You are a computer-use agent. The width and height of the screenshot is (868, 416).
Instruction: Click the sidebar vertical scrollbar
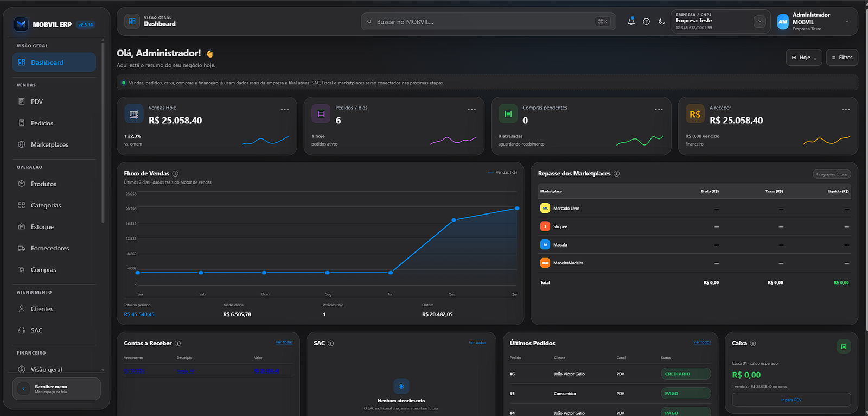(x=103, y=133)
